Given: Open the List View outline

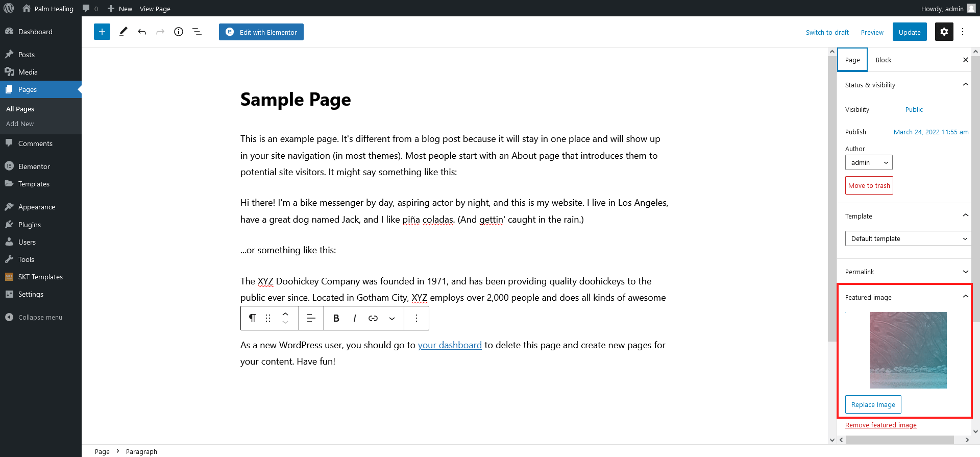Looking at the screenshot, I should pos(197,32).
